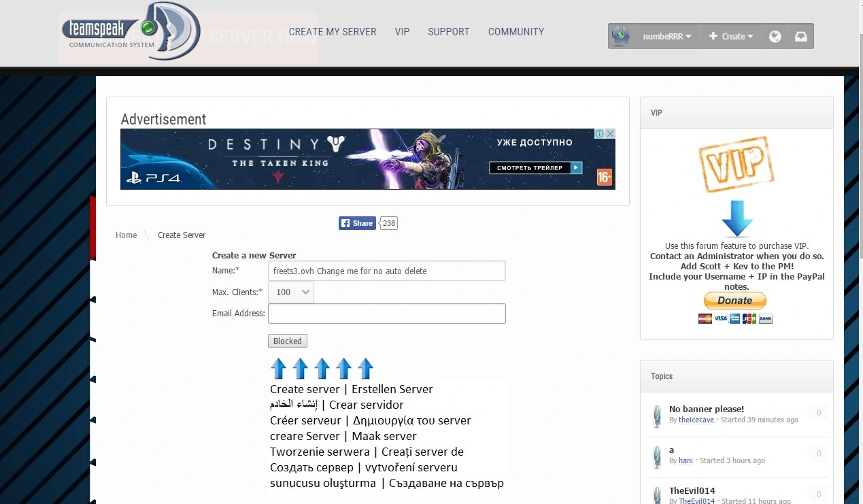Click reply count of topic 'a'

coord(818,454)
